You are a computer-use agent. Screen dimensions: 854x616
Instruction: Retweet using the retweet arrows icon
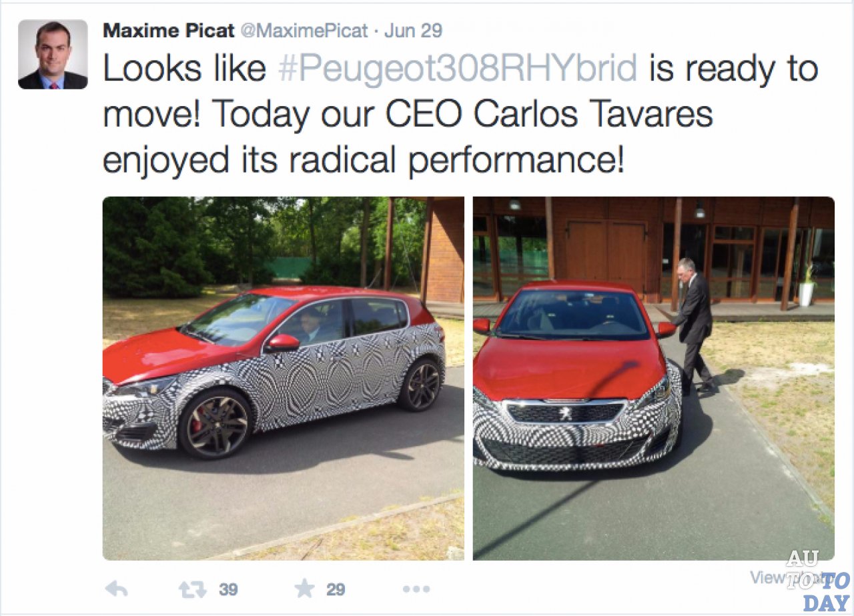click(193, 589)
